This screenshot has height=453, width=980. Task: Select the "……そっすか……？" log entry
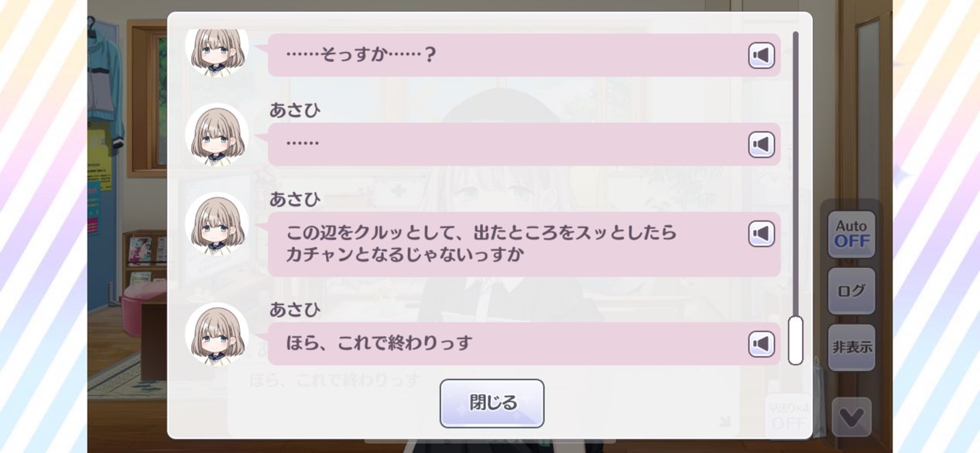[x=524, y=55]
